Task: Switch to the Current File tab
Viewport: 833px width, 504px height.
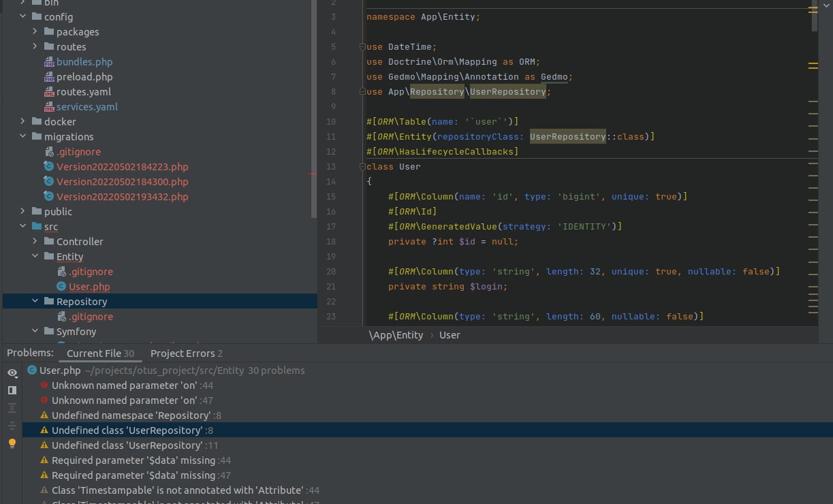Action: click(x=100, y=353)
